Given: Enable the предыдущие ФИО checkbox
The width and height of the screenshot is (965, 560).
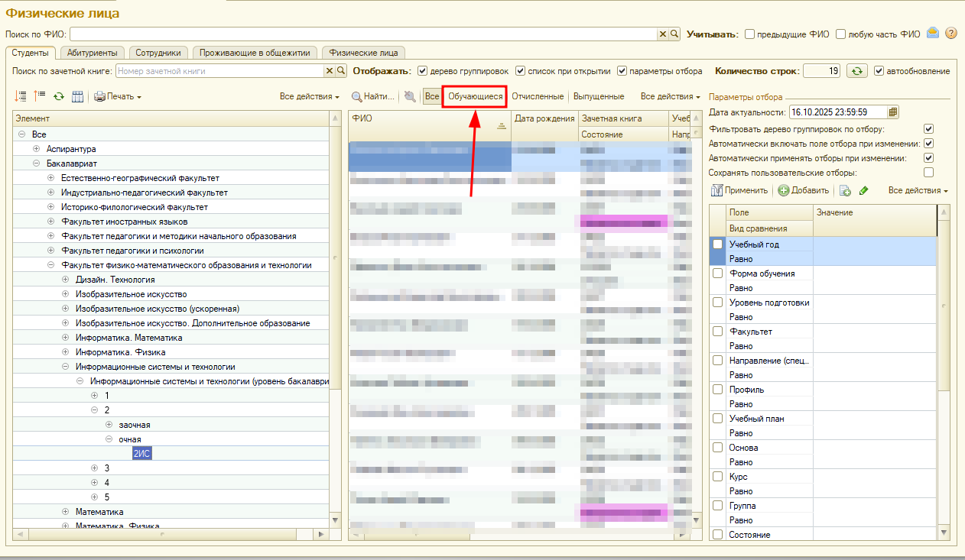Looking at the screenshot, I should click(750, 34).
